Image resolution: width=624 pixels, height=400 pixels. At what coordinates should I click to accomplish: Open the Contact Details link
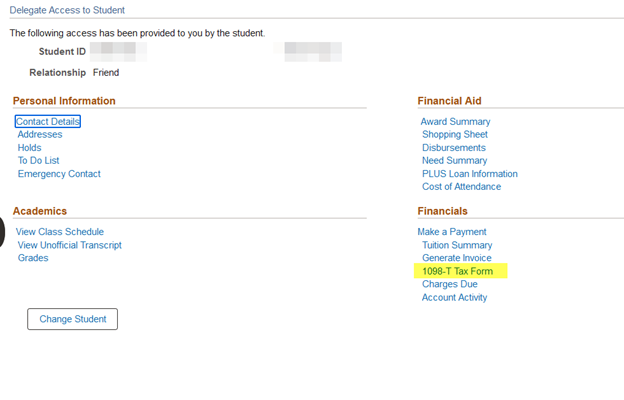click(x=47, y=122)
